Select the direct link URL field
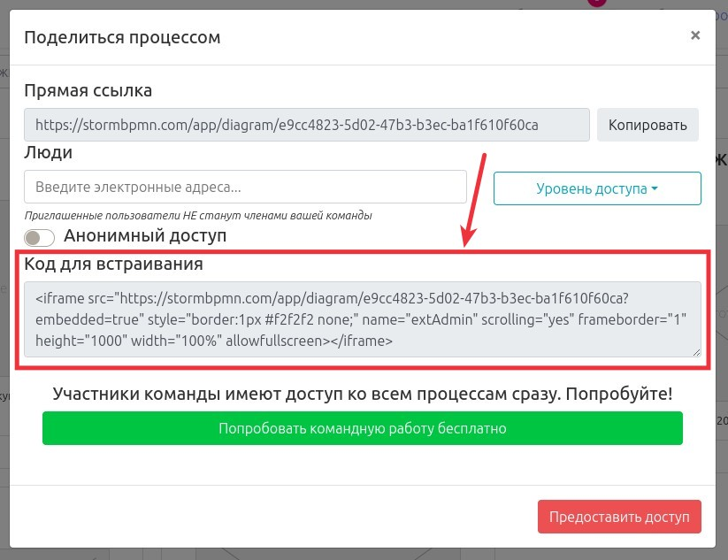Viewport: 728px width, 560px height. click(x=307, y=125)
